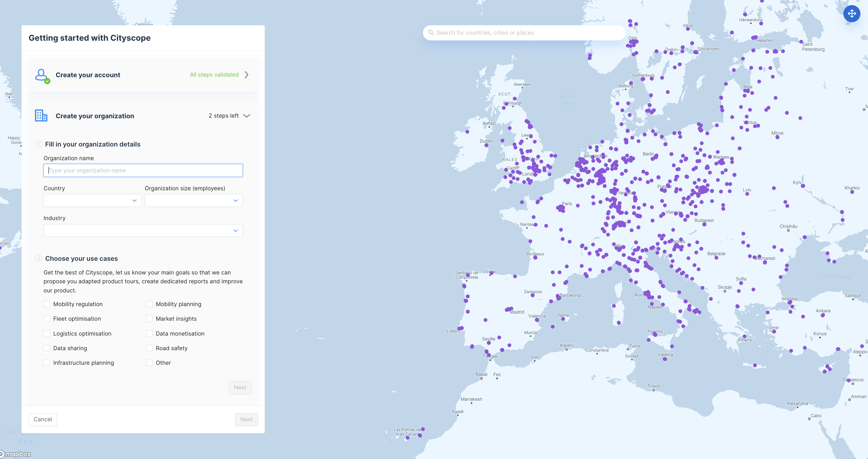Open the Country dropdown
868x459 pixels.
(92, 201)
